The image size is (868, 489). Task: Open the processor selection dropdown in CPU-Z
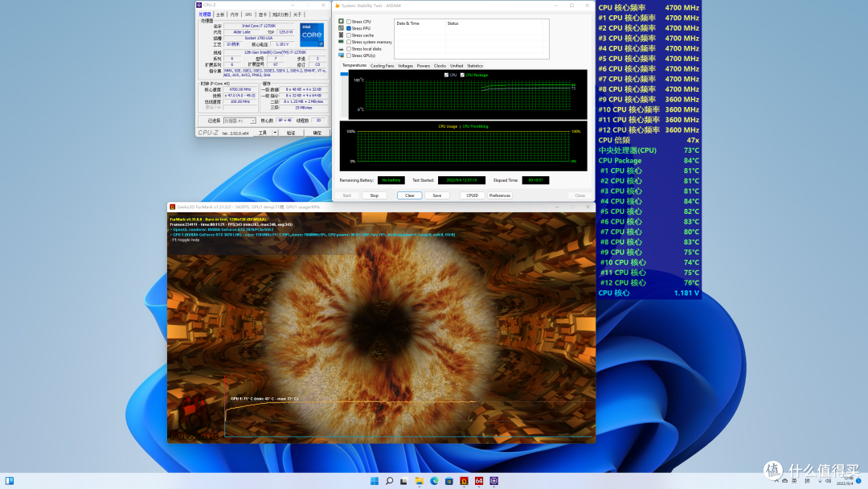(240, 121)
